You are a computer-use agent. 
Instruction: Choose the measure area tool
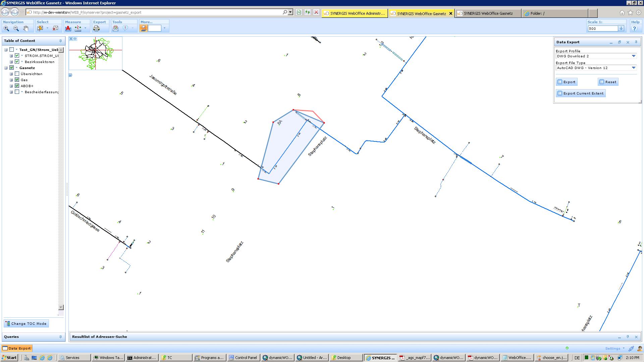point(68,28)
